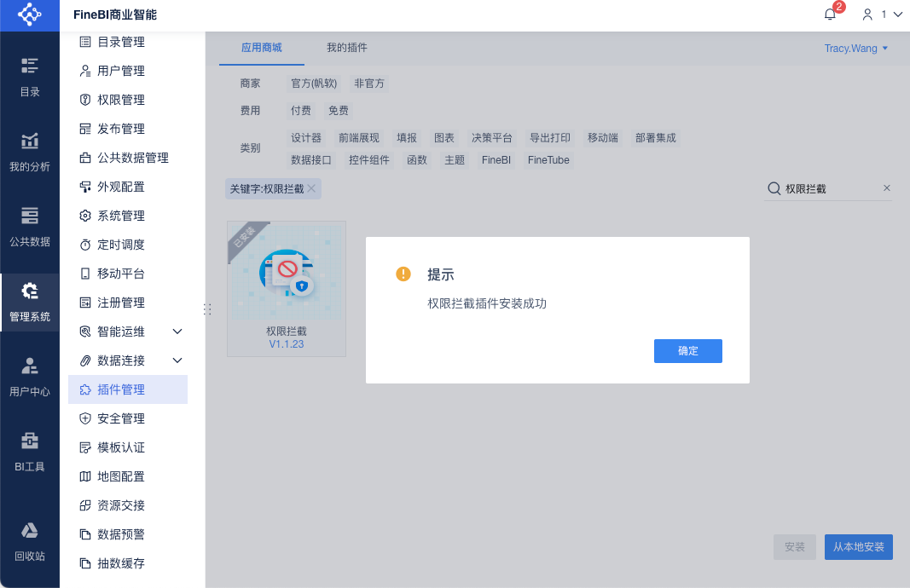Filter category 填报
The height and width of the screenshot is (588, 910).
[407, 138]
